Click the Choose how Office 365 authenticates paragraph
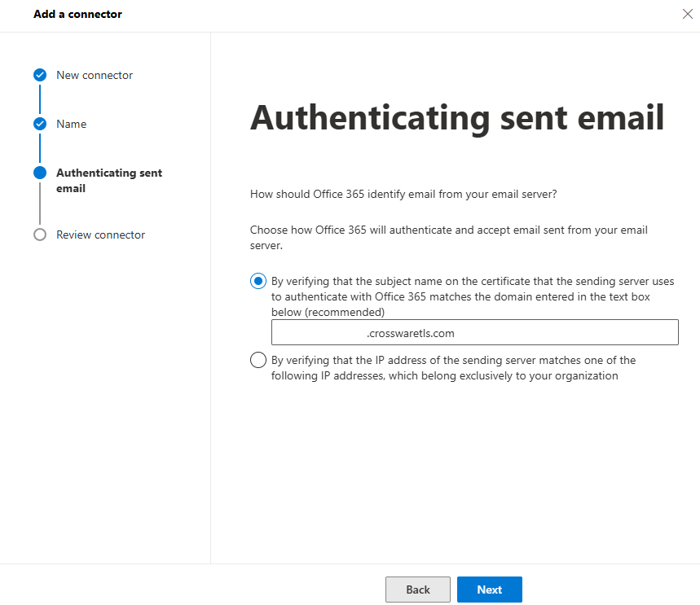The image size is (700, 605). click(448, 237)
